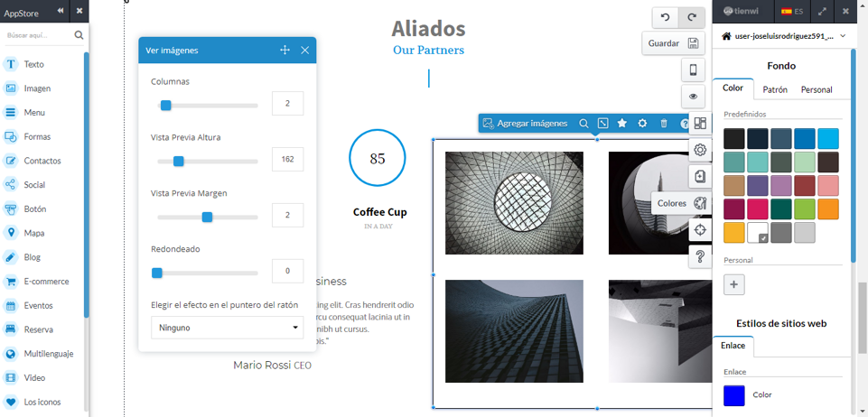
Task: Switch to the Color tab
Action: click(x=733, y=88)
